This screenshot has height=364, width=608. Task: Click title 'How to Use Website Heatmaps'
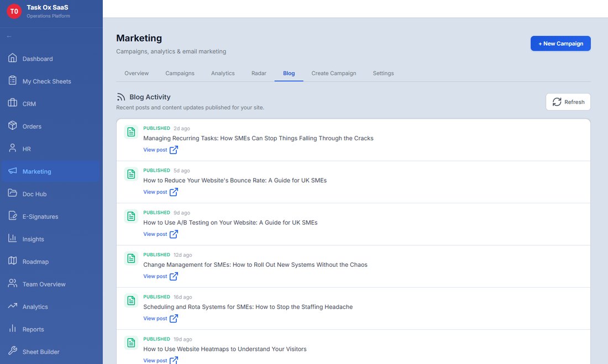225,349
